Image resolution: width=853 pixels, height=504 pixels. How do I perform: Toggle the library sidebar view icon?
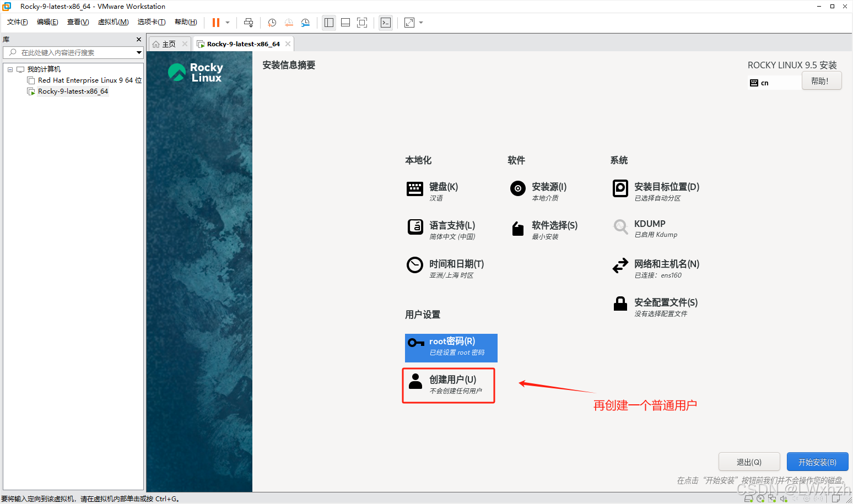(x=329, y=23)
